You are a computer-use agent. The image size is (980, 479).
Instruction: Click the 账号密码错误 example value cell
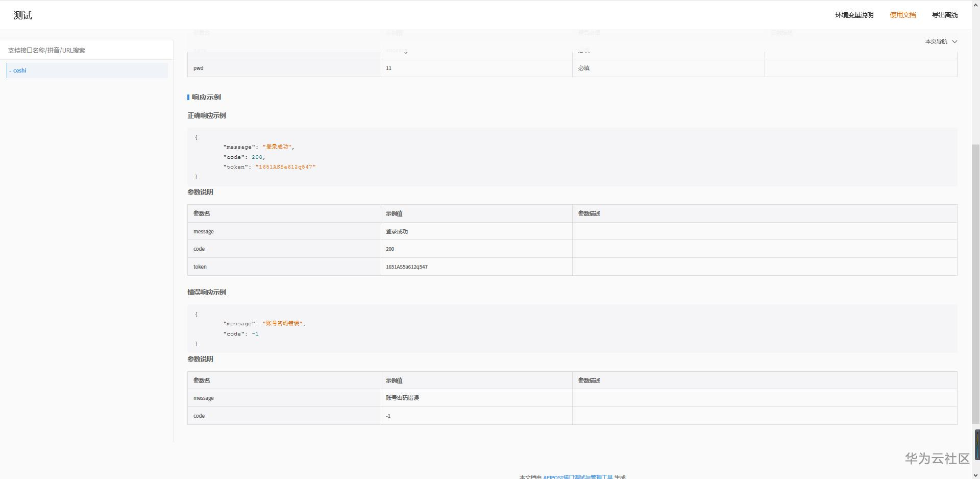click(476, 398)
